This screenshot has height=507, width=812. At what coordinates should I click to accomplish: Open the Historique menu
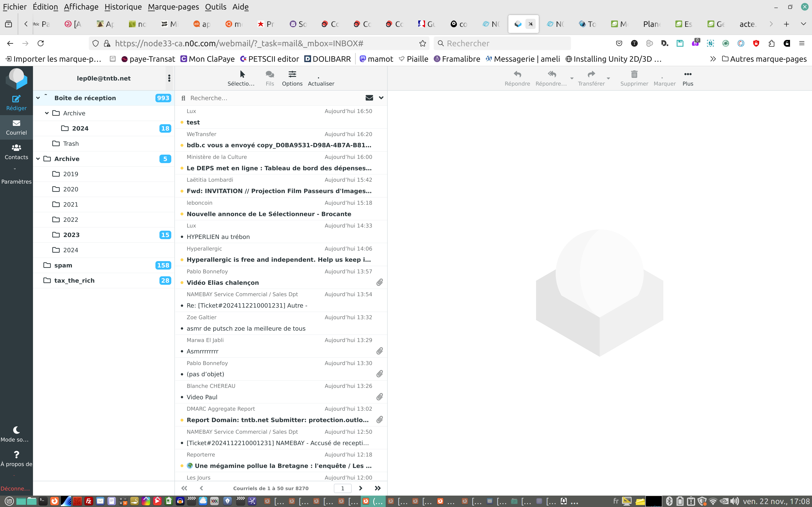pos(123,7)
